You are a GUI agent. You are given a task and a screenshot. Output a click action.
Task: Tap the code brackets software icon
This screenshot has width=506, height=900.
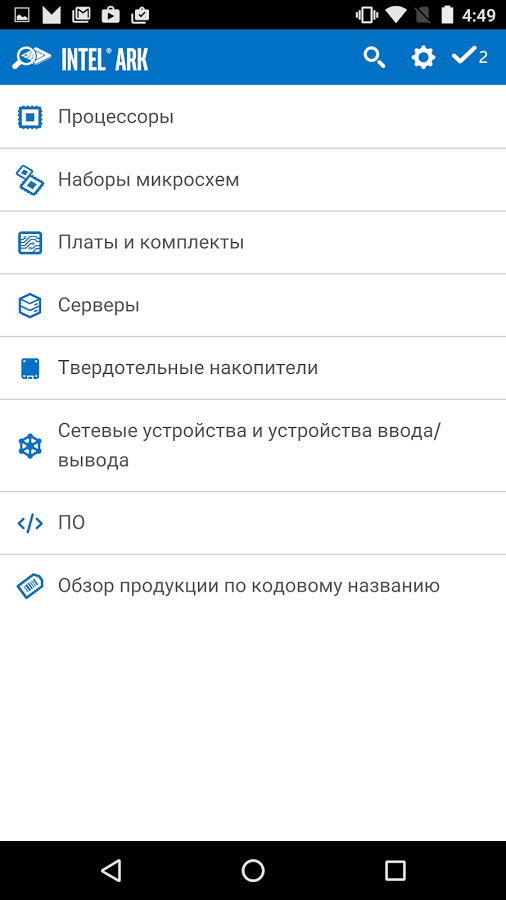point(30,523)
